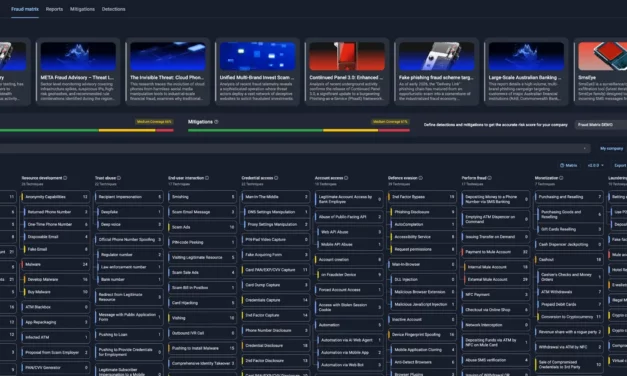Click the info icon beside Perform fraud

pos(489,178)
